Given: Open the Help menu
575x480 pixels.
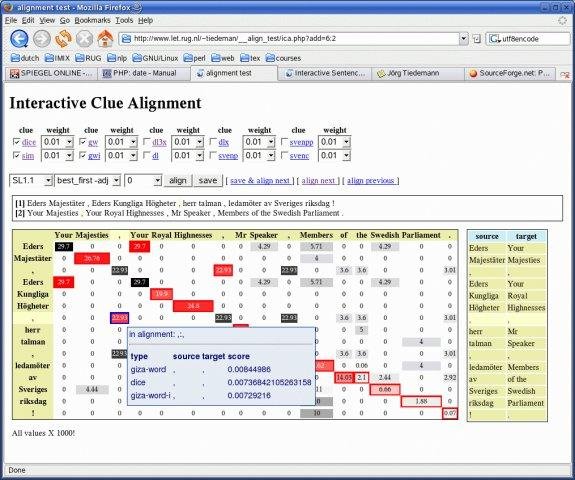Looking at the screenshot, I should (x=145, y=20).
